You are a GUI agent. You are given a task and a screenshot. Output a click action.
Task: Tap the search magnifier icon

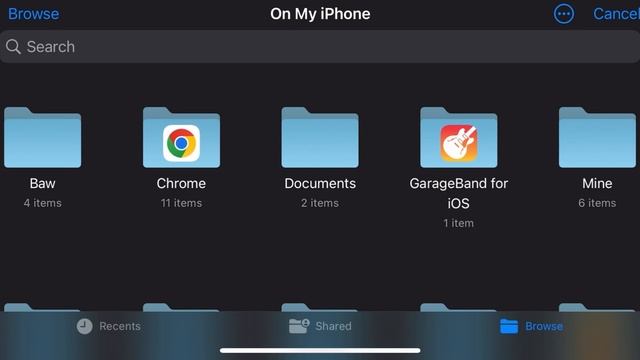[13, 47]
